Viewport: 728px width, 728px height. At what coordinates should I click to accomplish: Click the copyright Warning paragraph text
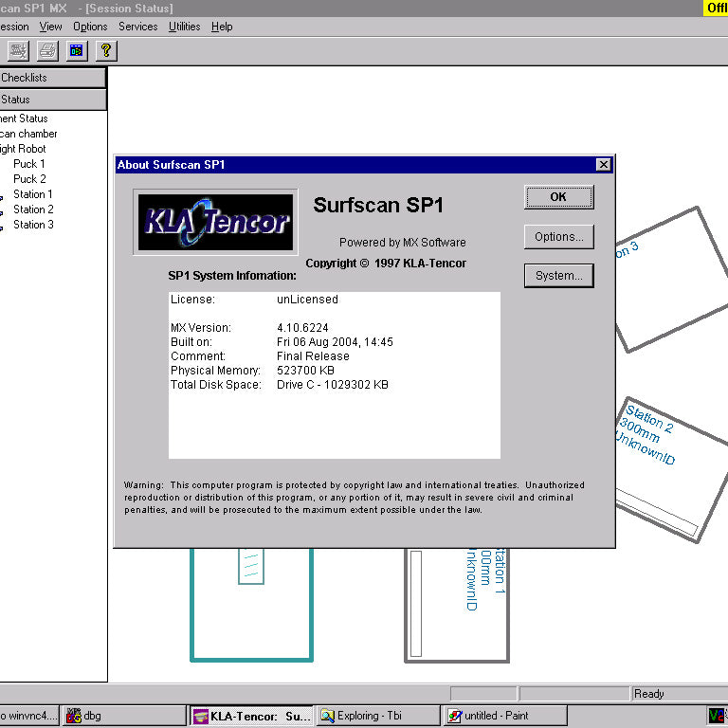point(355,498)
